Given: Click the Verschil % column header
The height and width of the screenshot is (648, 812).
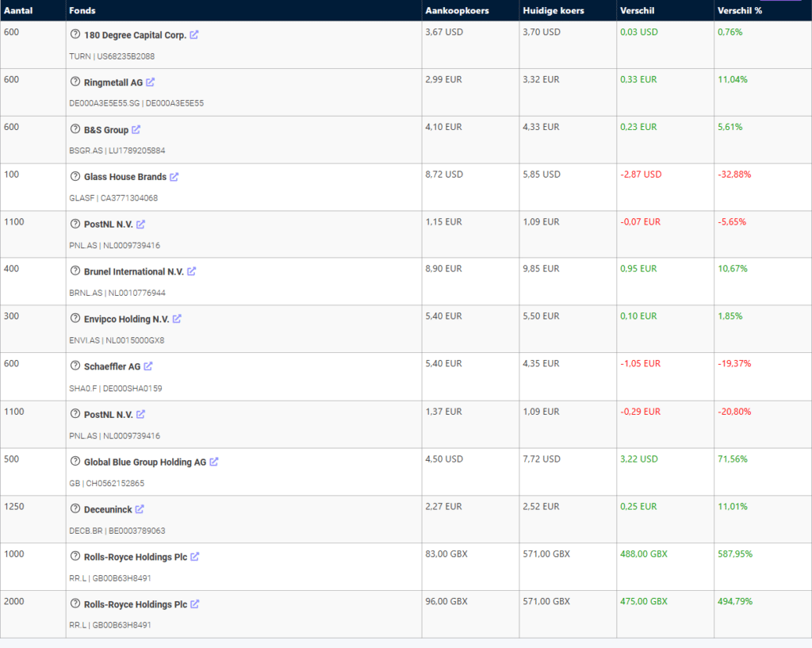Looking at the screenshot, I should 741,10.
